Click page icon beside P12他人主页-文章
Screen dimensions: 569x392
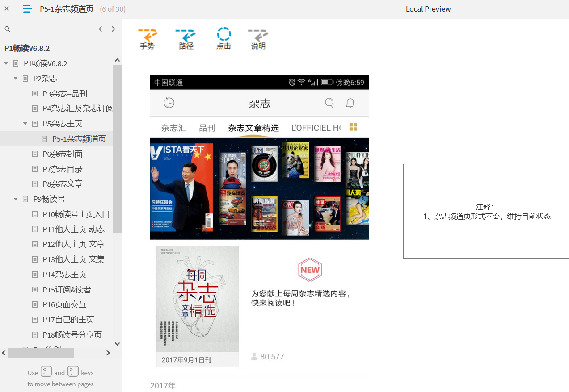[35, 244]
